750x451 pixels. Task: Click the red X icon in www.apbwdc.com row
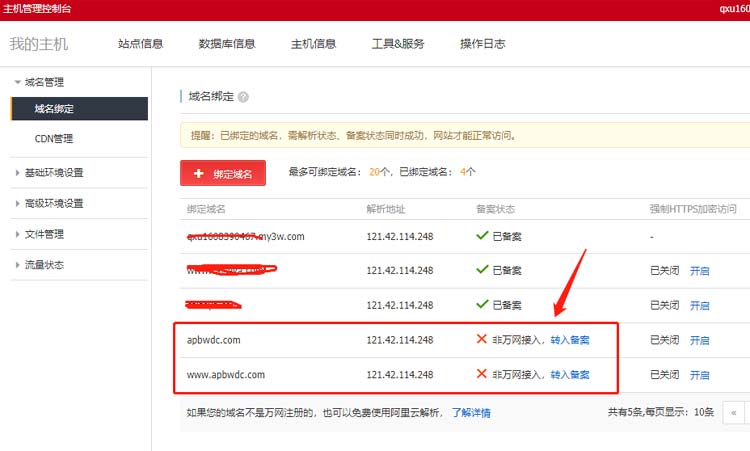tap(482, 375)
